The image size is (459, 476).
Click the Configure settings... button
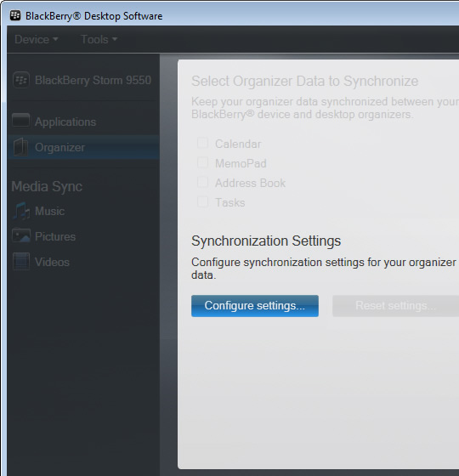point(255,306)
